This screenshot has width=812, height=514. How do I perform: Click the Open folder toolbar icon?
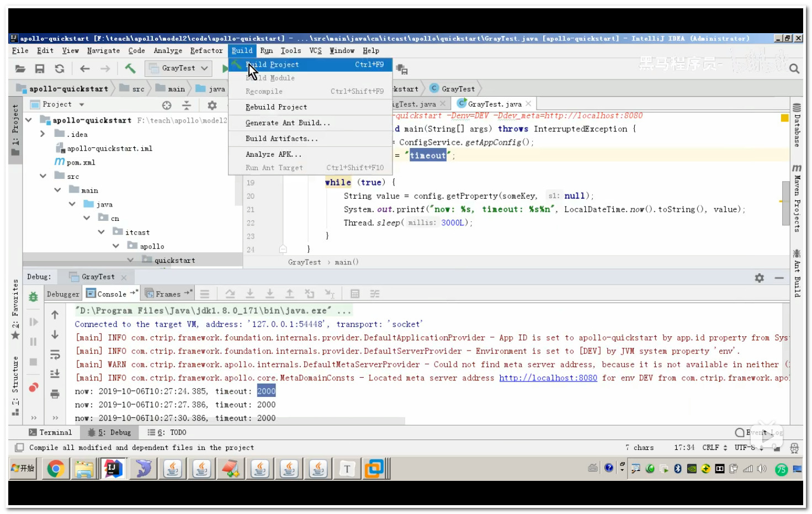20,68
